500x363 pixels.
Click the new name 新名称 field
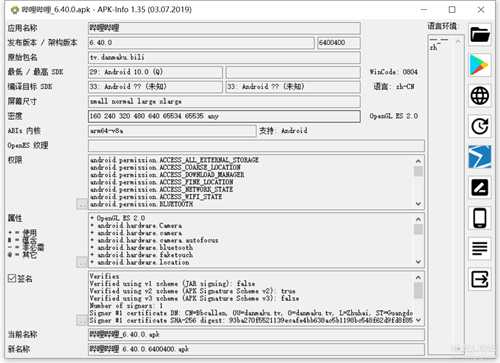point(256,349)
